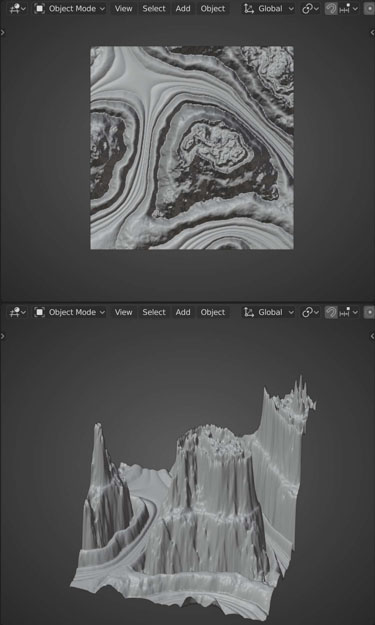Expand hidden toolbar arrow in bottom viewport
The height and width of the screenshot is (625, 375).
click(x=3, y=336)
